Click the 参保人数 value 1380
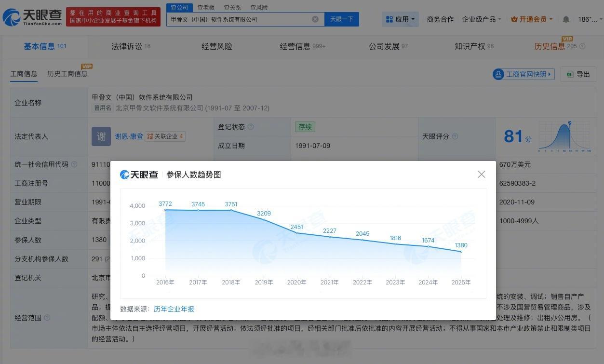This screenshot has height=364, width=604. pyautogui.click(x=99, y=240)
